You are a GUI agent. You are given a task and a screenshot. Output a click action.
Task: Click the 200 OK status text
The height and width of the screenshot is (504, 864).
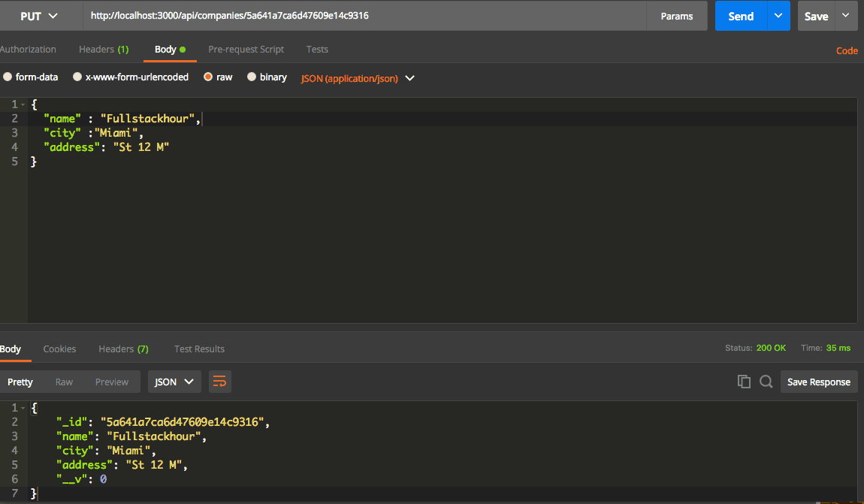pyautogui.click(x=771, y=348)
